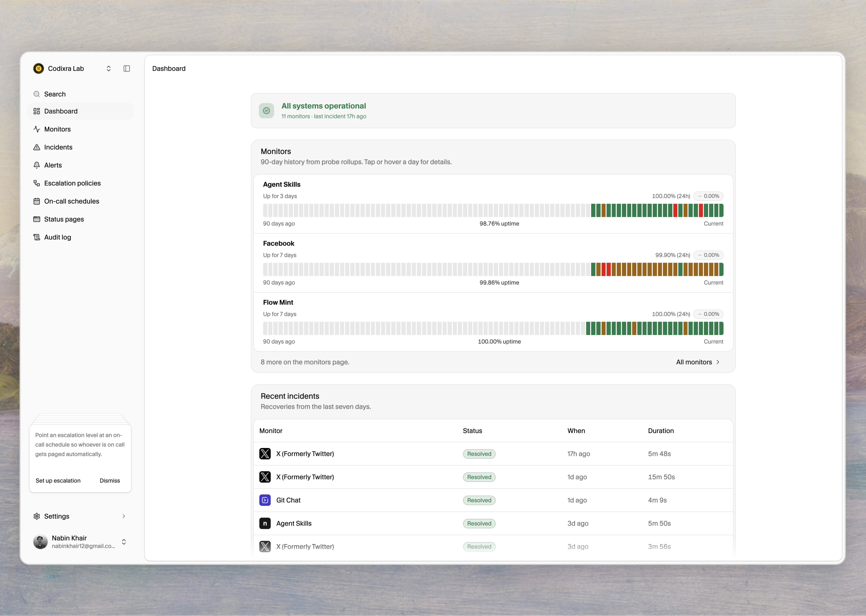The width and height of the screenshot is (866, 616).
Task: Click the On-call schedules calendar icon
Action: pyautogui.click(x=37, y=201)
